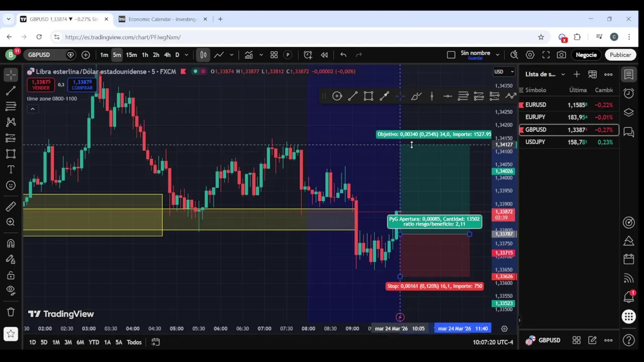
Task: Open the calendar panel icon
Action: click(629, 259)
